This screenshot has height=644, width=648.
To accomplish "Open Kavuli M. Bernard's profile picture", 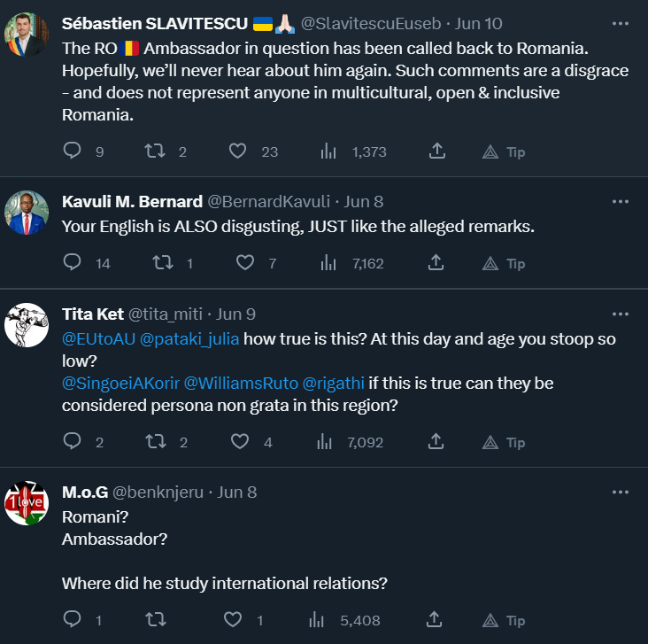I will pyautogui.click(x=27, y=213).
